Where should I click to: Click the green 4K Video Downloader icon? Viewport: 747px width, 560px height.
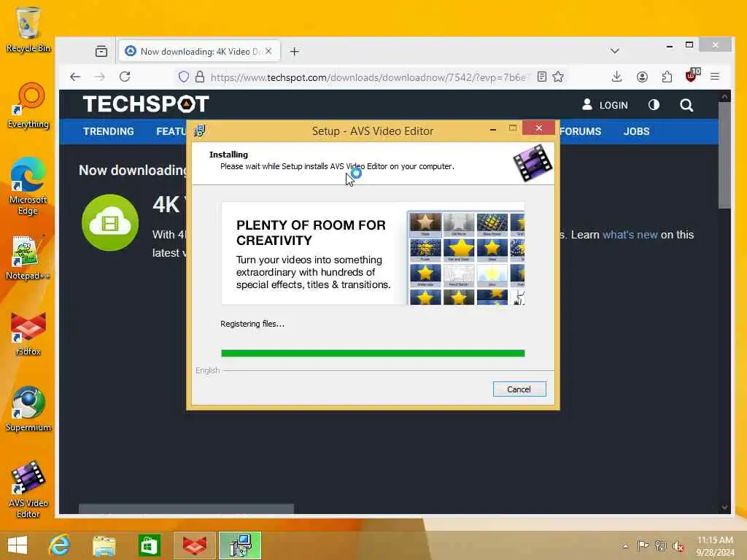point(110,222)
